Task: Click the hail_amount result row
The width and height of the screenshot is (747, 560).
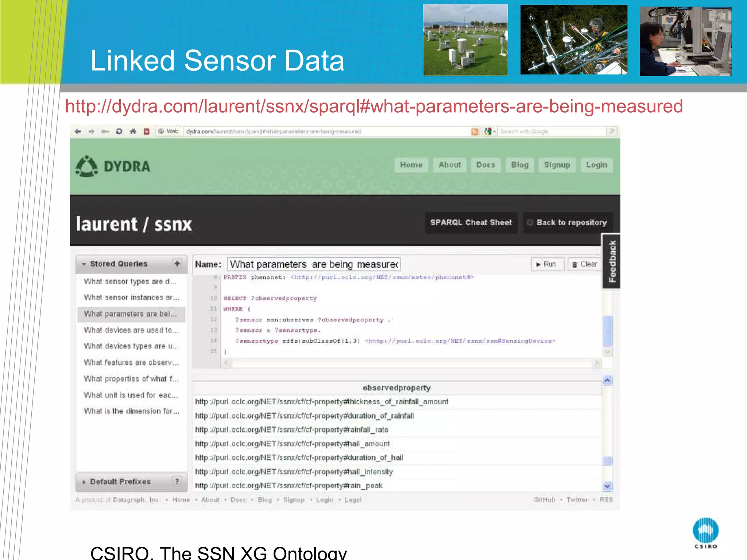Action: (x=396, y=444)
